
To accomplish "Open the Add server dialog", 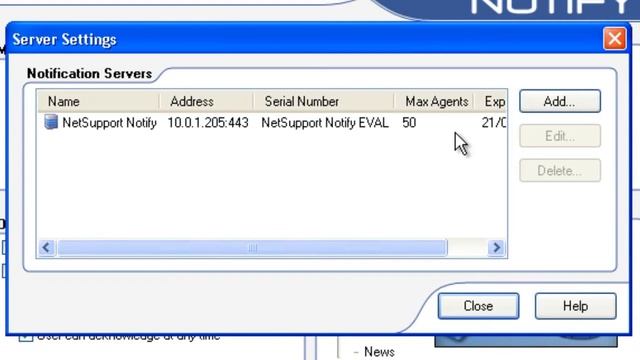I will pos(560,101).
